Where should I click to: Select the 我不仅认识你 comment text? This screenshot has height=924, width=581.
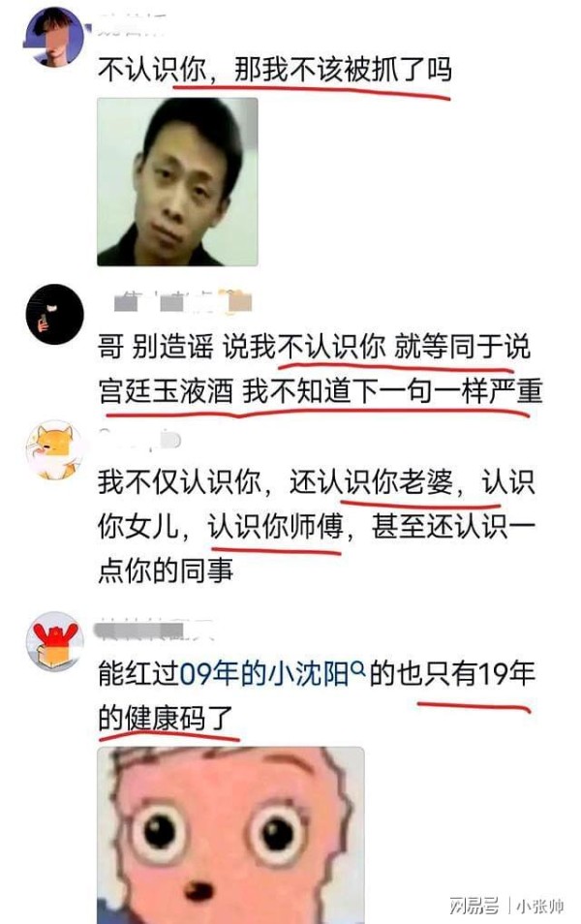pyautogui.click(x=317, y=526)
